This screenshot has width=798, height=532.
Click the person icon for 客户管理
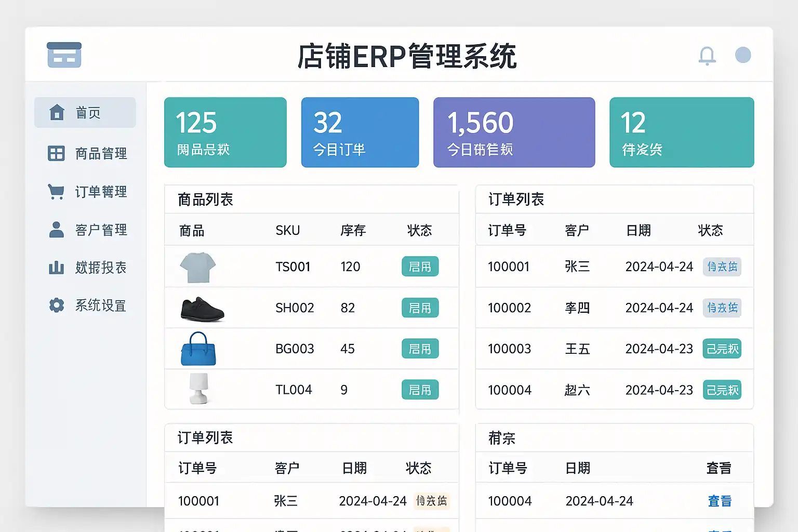(56, 230)
